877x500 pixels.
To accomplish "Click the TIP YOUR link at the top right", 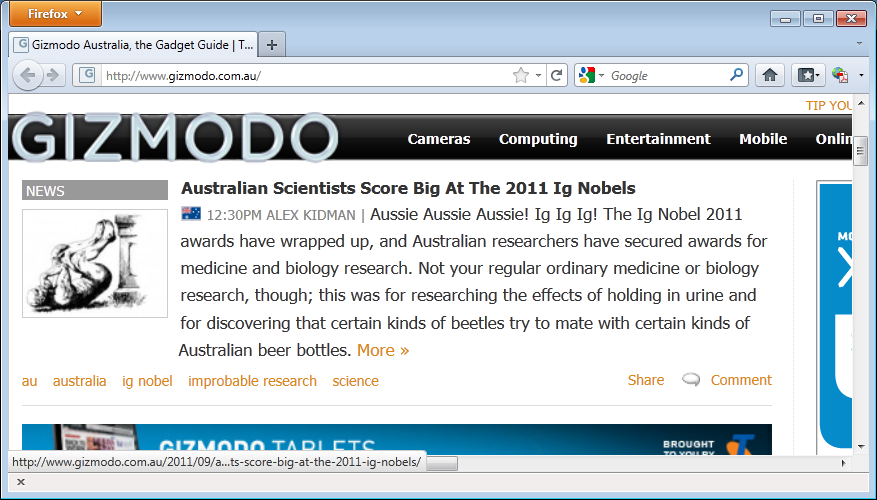I will point(828,105).
